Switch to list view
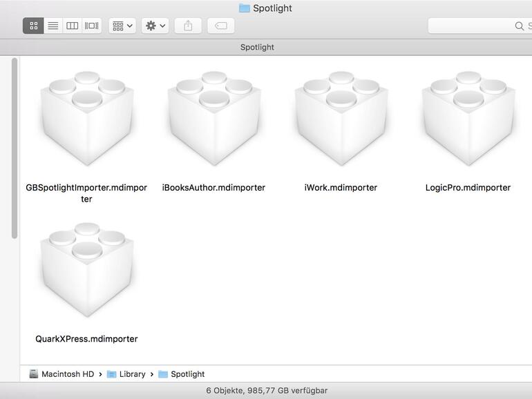 pyautogui.click(x=53, y=26)
